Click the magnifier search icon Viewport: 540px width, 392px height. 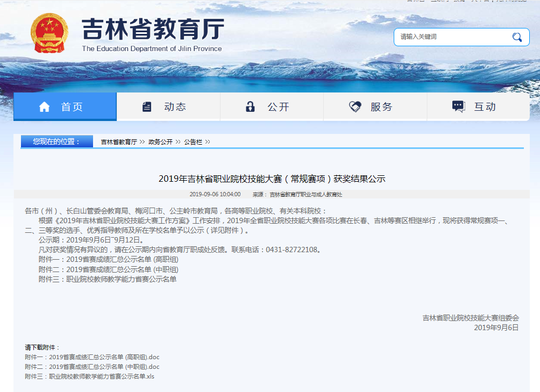coord(517,37)
